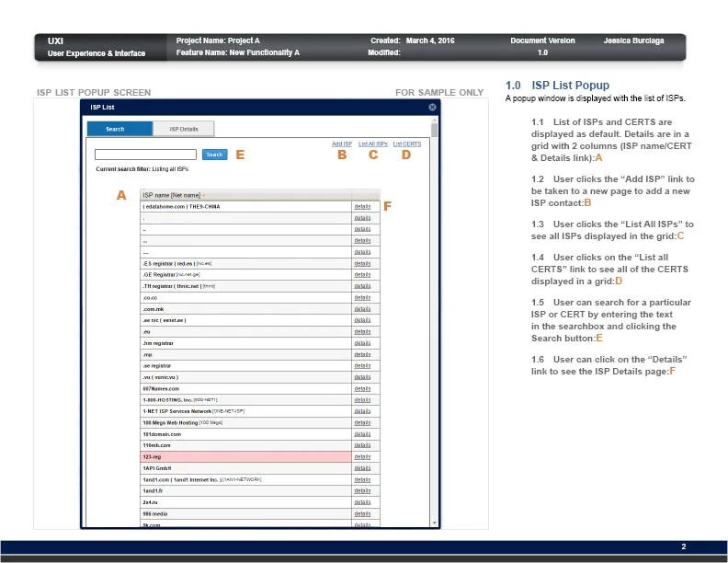The width and height of the screenshot is (728, 563).
Task: Open details for edatahome.com THE9-CHINA
Action: click(362, 207)
